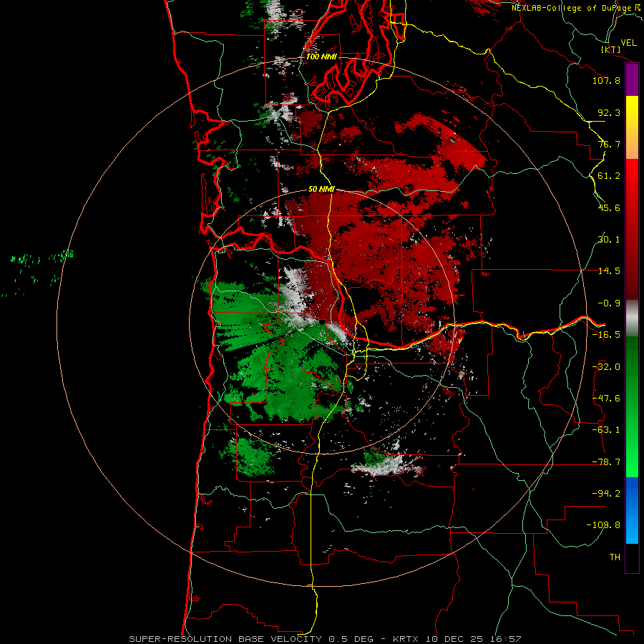
Task: Select the 107.8 scale value
Action: [606, 80]
